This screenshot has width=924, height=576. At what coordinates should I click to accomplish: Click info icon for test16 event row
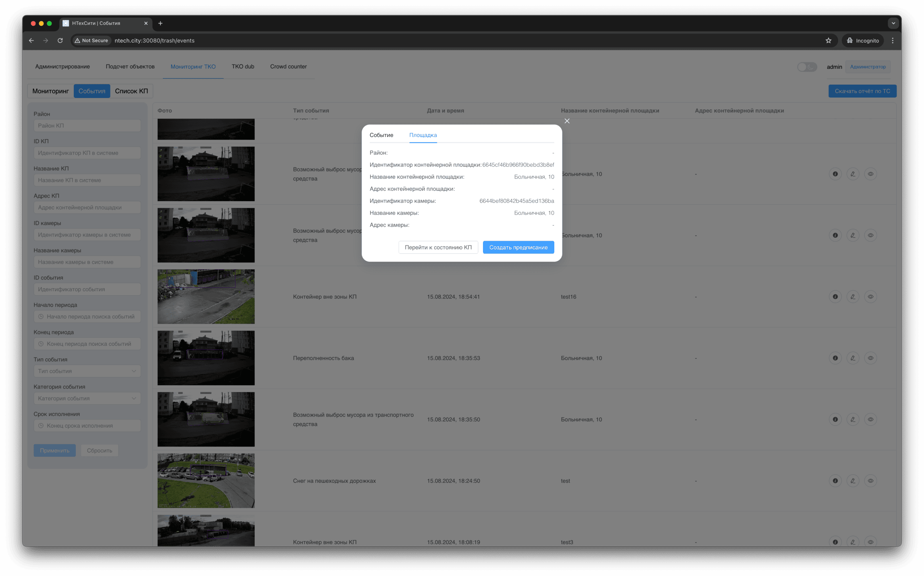point(835,297)
